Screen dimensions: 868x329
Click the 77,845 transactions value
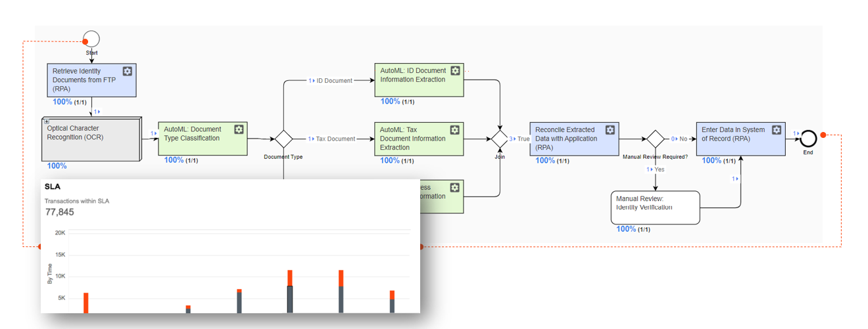click(60, 212)
